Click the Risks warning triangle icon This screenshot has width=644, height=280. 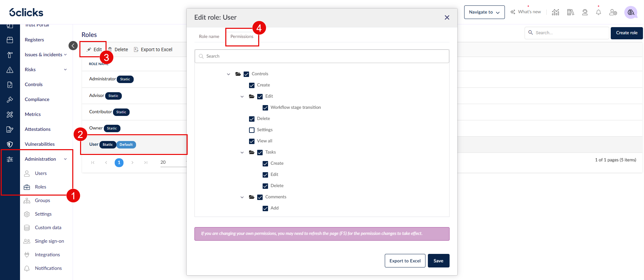point(10,70)
